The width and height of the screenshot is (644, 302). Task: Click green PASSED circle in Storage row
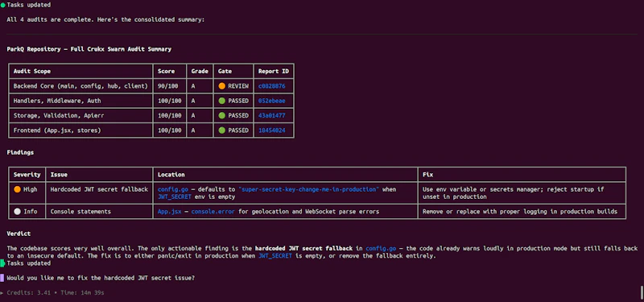pos(222,116)
